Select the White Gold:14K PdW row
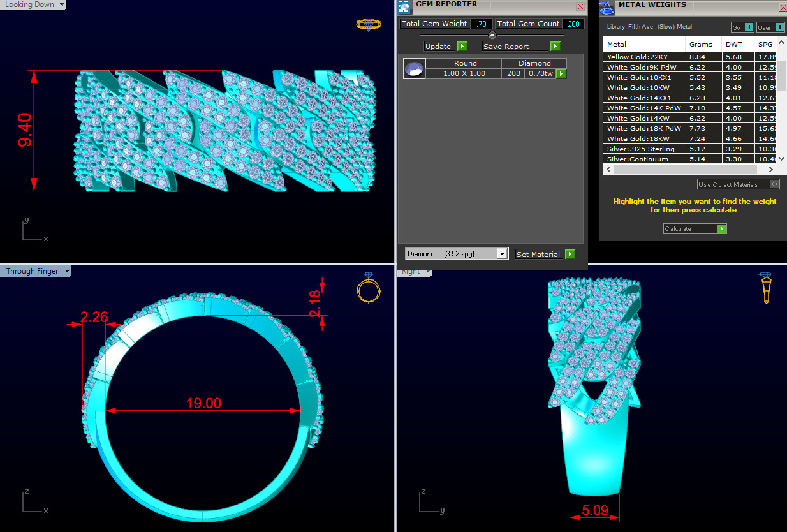This screenshot has width=787, height=532. (x=690, y=108)
